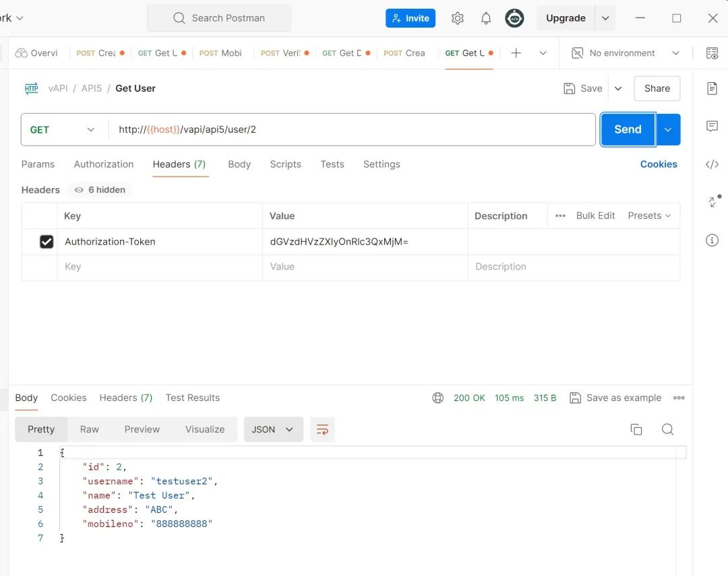Click the No environment icon
This screenshot has width=728, height=576.
(577, 53)
